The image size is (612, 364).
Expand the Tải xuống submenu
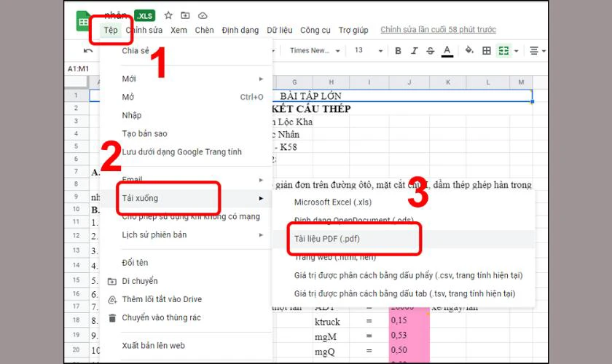186,198
